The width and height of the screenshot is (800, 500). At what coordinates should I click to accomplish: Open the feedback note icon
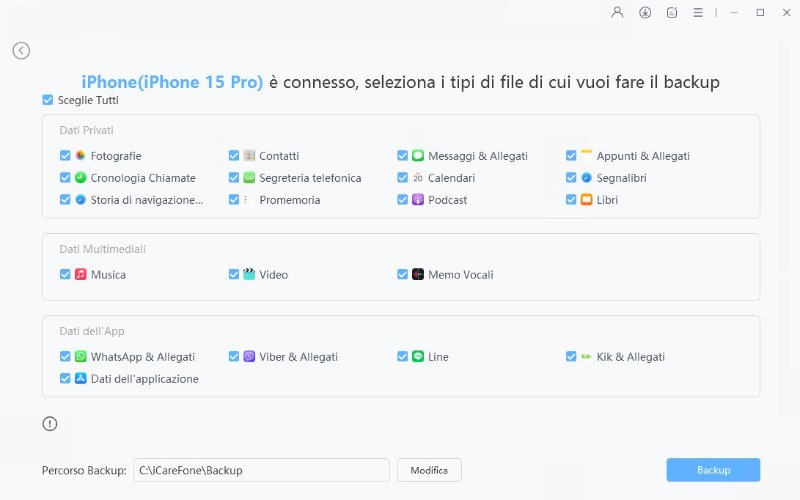[671, 12]
